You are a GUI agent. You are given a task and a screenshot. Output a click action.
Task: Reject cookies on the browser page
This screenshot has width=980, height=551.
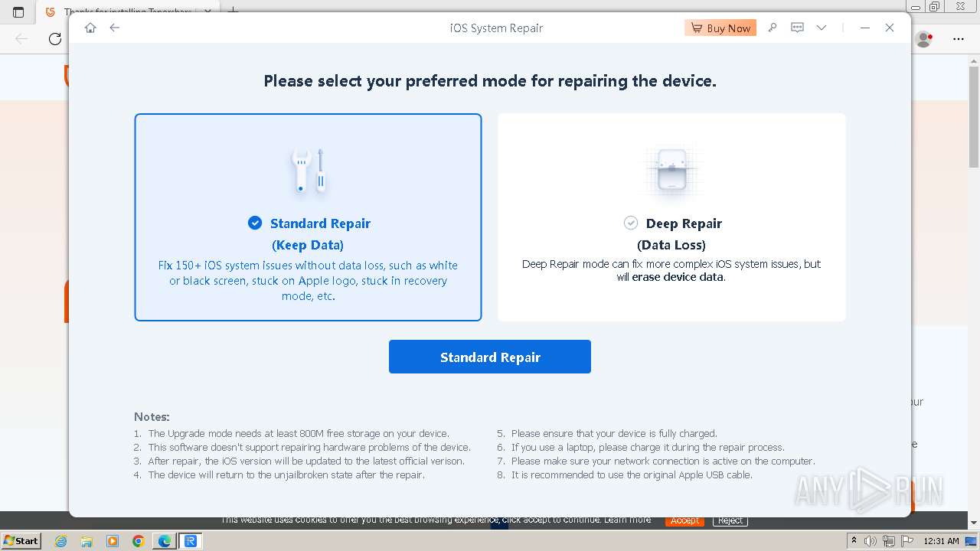pos(730,520)
